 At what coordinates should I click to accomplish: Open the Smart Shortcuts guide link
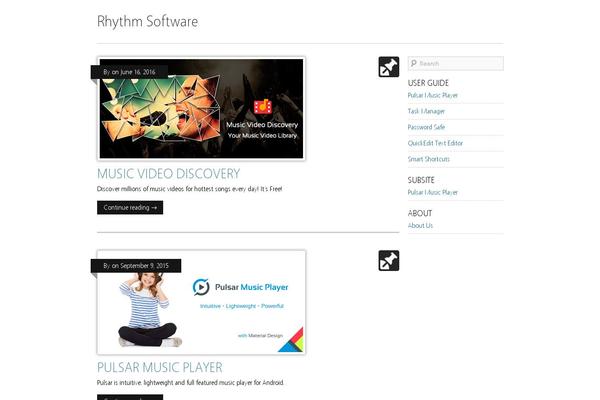pos(429,159)
